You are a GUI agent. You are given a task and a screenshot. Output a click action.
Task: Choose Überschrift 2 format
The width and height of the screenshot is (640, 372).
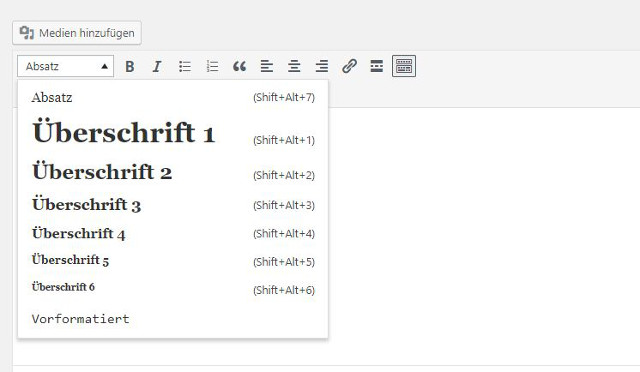(173, 172)
